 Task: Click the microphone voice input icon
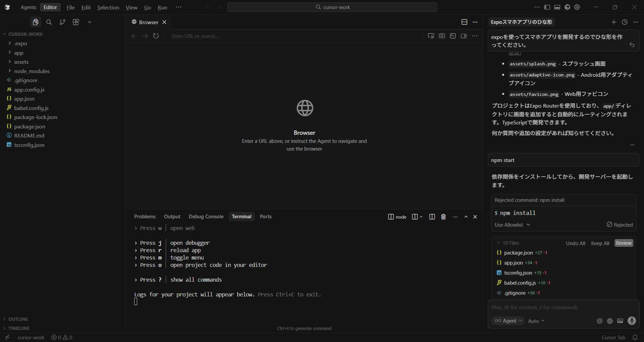632,321
